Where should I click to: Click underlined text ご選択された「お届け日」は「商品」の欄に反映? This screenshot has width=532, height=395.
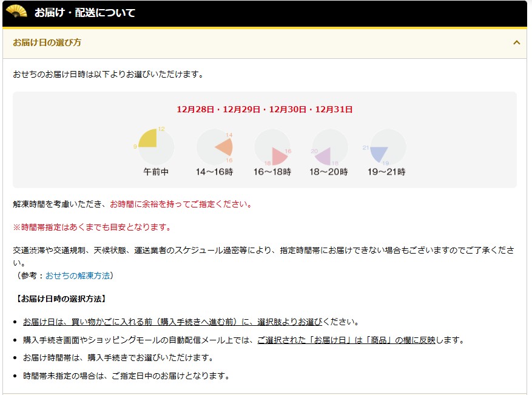click(x=346, y=340)
